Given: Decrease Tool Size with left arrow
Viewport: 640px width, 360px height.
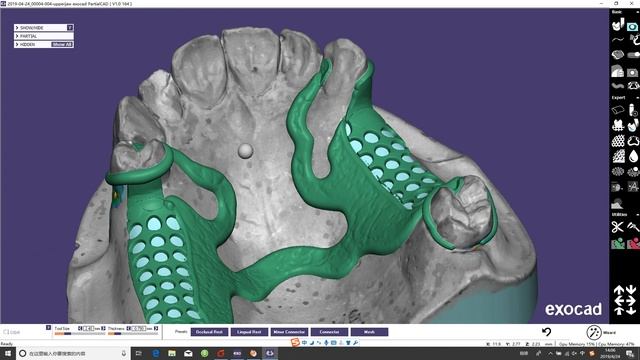Looking at the screenshot, I should (x=80, y=328).
